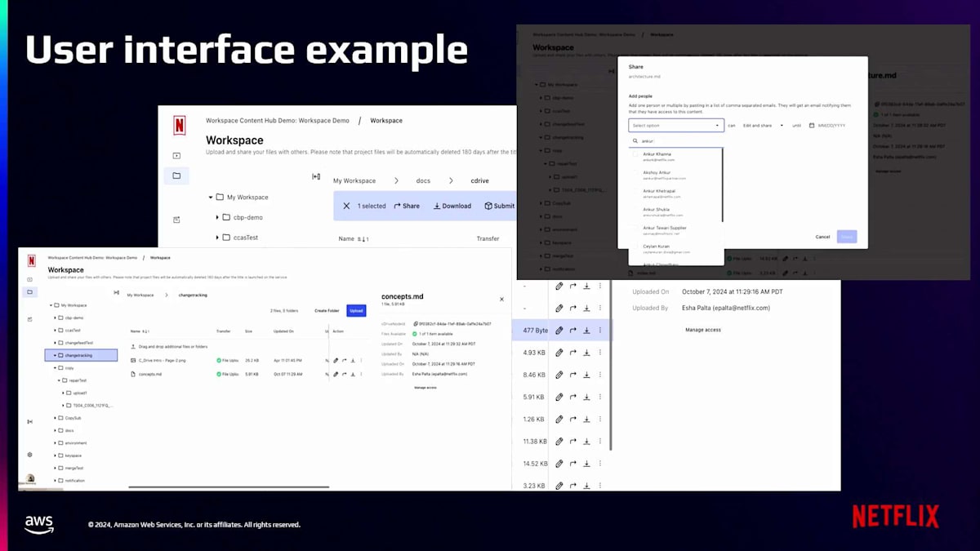Screen dimensions: 980x551
Task: Click Netflix logo in changetracking window
Action: click(x=31, y=261)
